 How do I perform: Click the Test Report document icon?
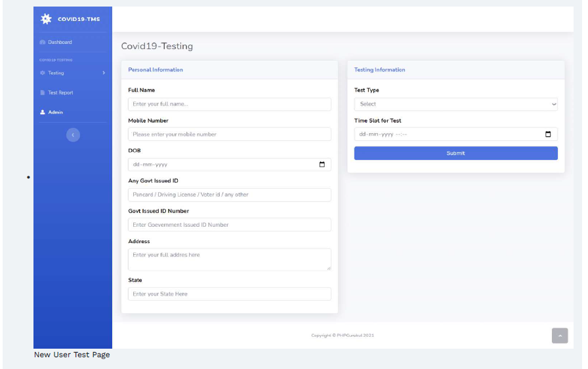(43, 92)
